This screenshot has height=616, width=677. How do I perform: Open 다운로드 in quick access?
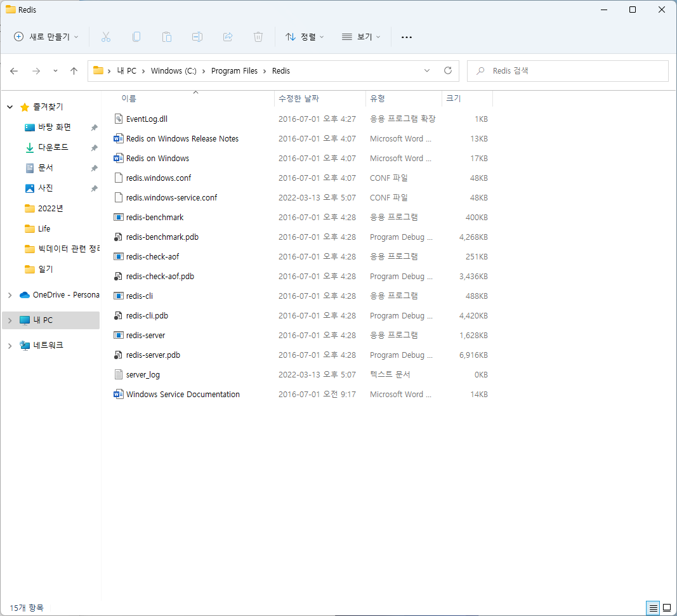pyautogui.click(x=53, y=147)
